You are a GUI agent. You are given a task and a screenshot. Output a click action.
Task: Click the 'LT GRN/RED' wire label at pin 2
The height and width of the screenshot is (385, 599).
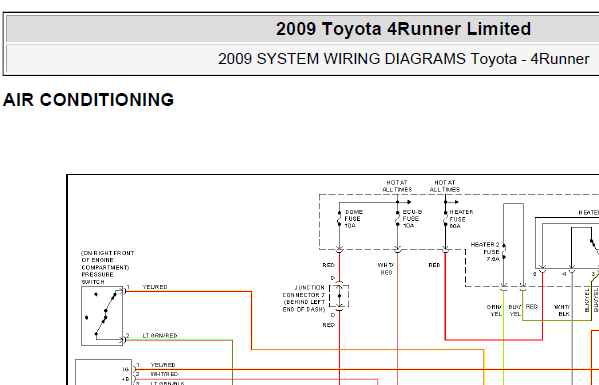(160, 335)
